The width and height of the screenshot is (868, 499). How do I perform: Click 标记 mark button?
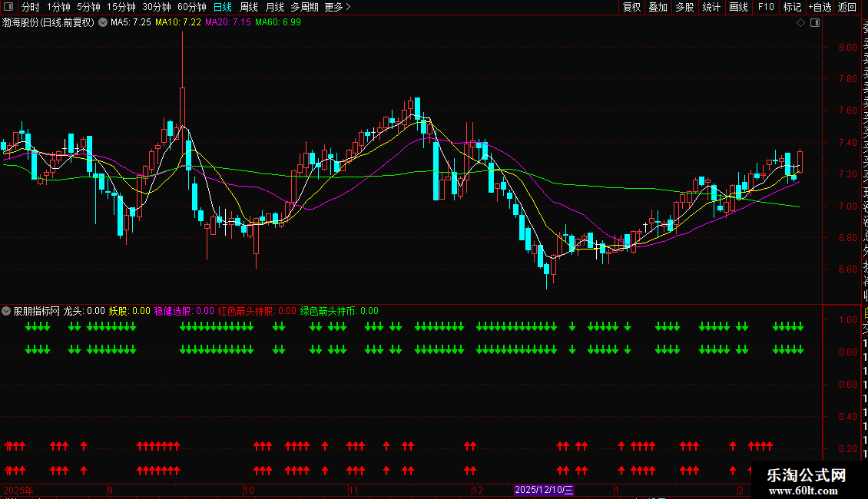click(x=792, y=7)
